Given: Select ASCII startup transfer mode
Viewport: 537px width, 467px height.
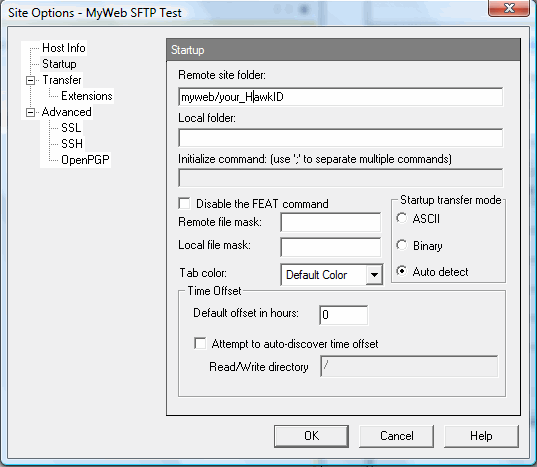Looking at the screenshot, I should 401,218.
